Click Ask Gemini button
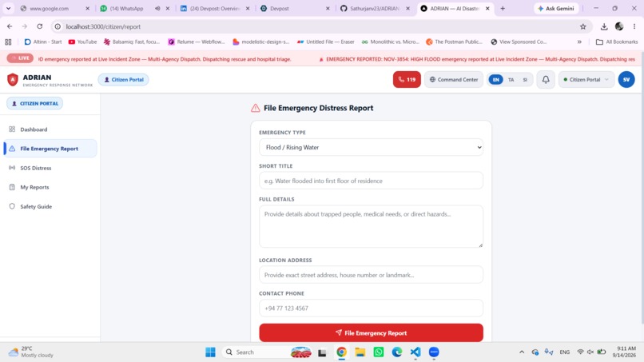This screenshot has height=362, width=644. [x=555, y=8]
